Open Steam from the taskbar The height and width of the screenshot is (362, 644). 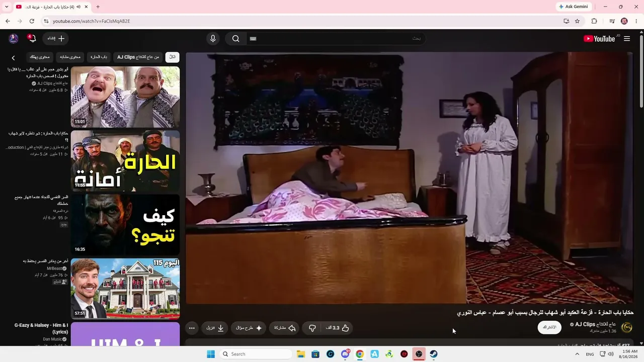coord(434,354)
